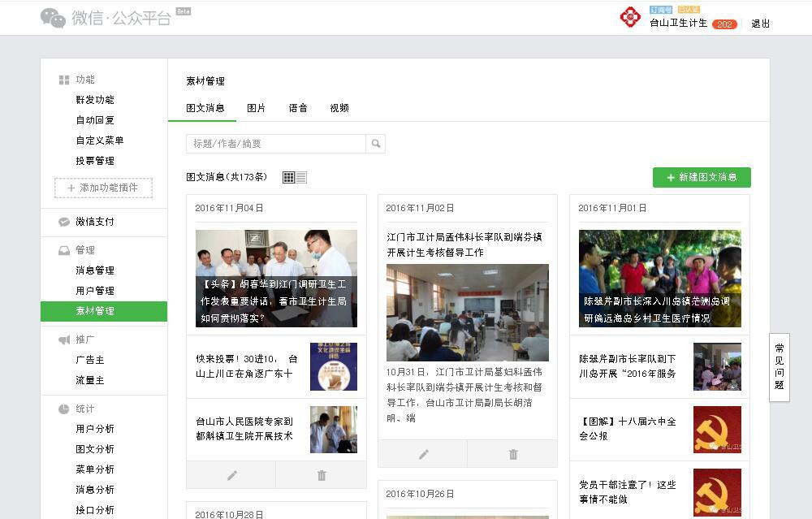Go to 微信支付 in sidebar

95,222
